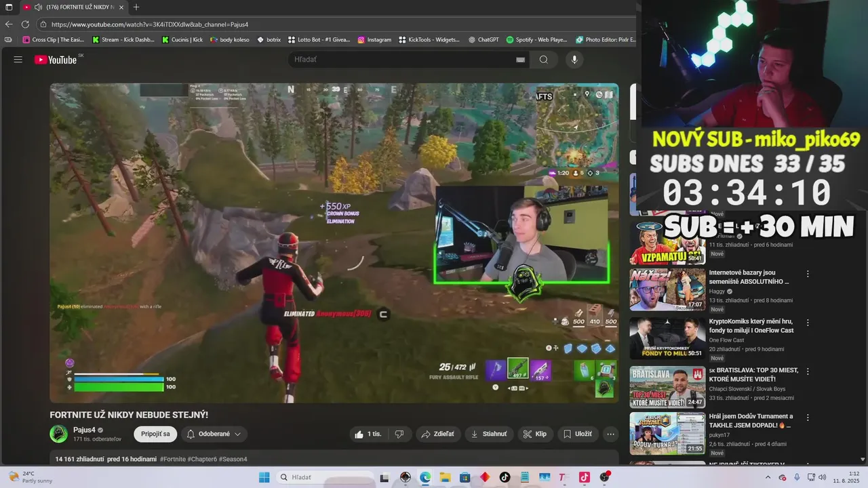Open Cucinis | Kick bookmark

pyautogui.click(x=182, y=40)
